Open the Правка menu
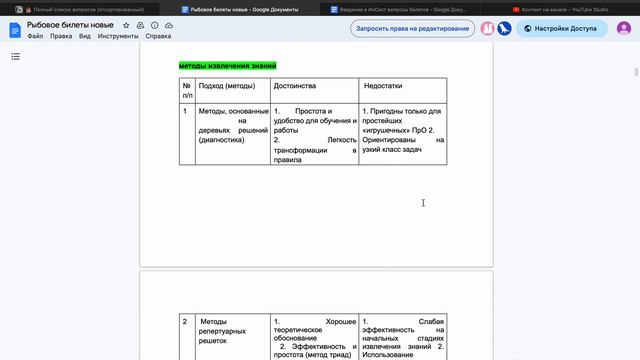Screen dimensions: 640x360 pyautogui.click(x=61, y=36)
